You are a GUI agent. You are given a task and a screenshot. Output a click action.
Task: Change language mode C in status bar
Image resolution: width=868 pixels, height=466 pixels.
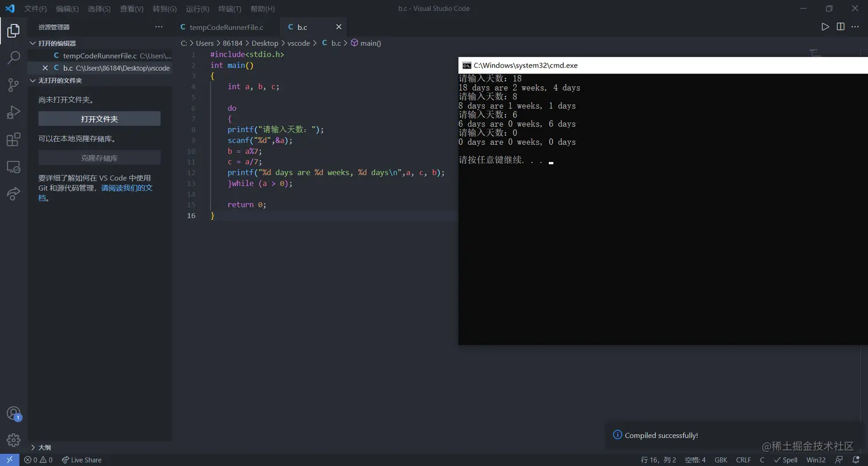click(762, 460)
